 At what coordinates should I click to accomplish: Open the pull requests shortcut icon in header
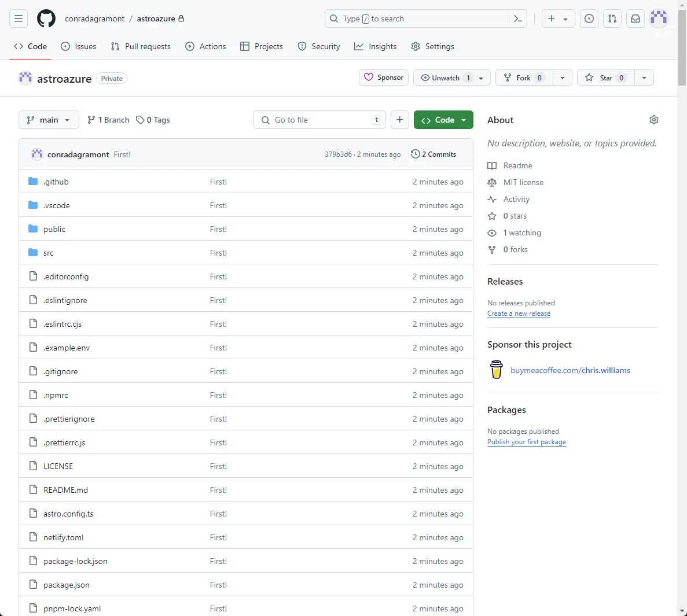point(612,19)
